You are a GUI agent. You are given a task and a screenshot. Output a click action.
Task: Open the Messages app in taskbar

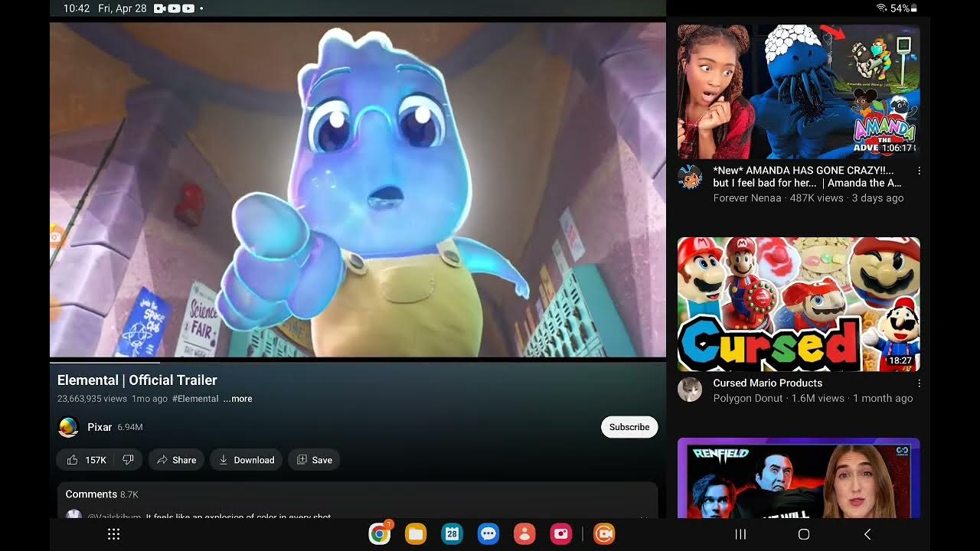click(488, 534)
